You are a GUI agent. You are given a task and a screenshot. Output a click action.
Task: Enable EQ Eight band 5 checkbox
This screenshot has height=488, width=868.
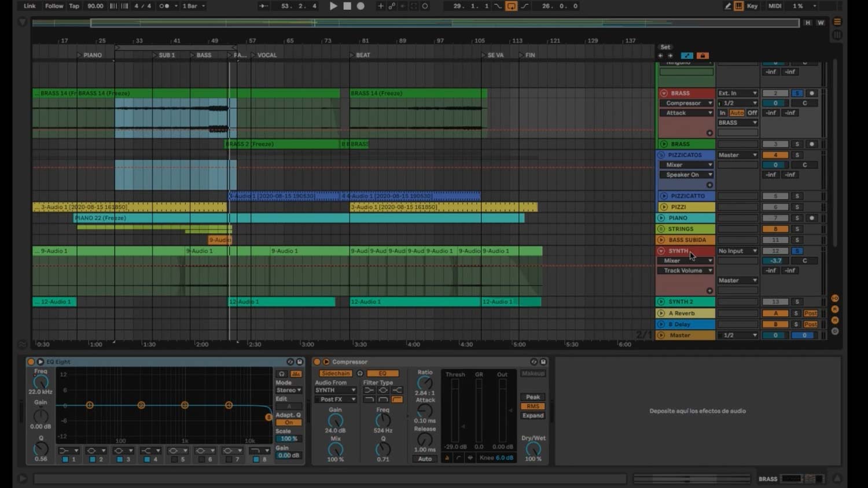point(174,460)
